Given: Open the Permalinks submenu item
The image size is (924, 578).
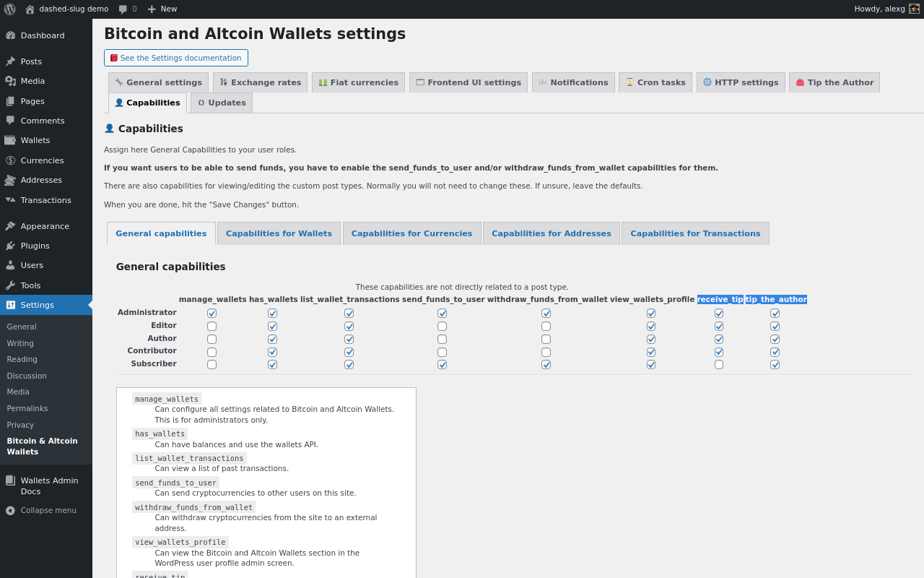Looking at the screenshot, I should point(27,408).
